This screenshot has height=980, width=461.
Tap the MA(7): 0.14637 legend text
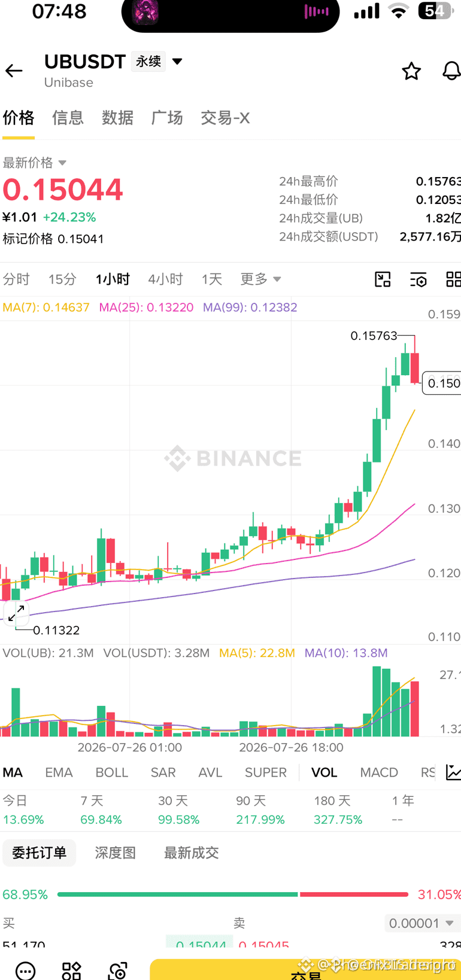click(46, 308)
